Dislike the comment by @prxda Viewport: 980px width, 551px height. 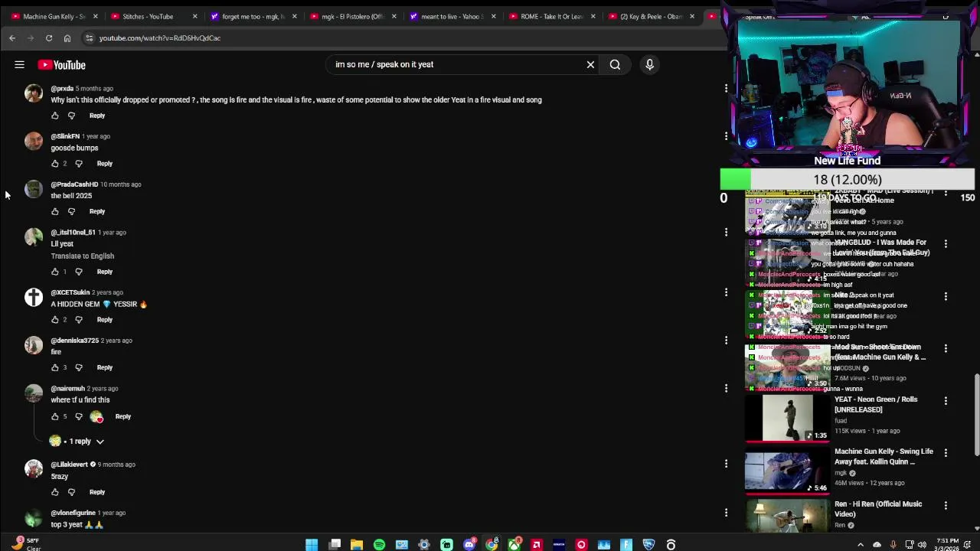71,116
